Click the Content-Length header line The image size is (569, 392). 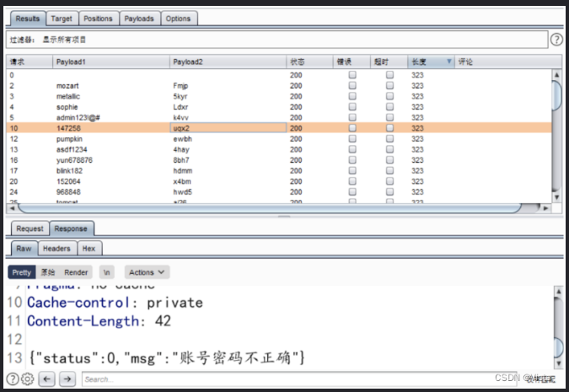click(99, 321)
